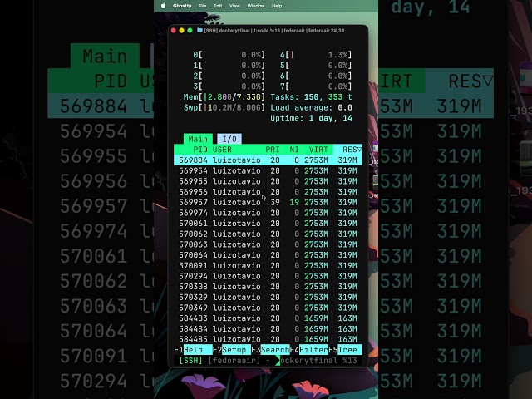Click the Mem usage meter 2.80G/7.33G
This screenshot has width=532, height=399.
pos(224,97)
